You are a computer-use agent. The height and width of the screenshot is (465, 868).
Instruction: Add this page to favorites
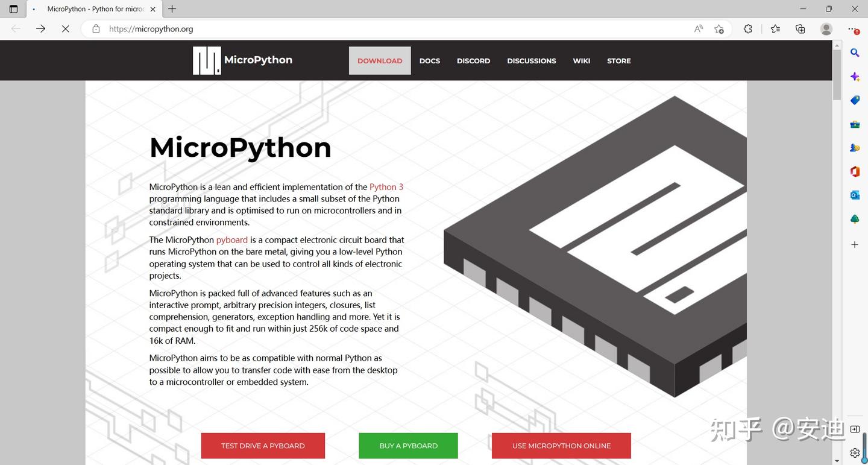click(719, 28)
